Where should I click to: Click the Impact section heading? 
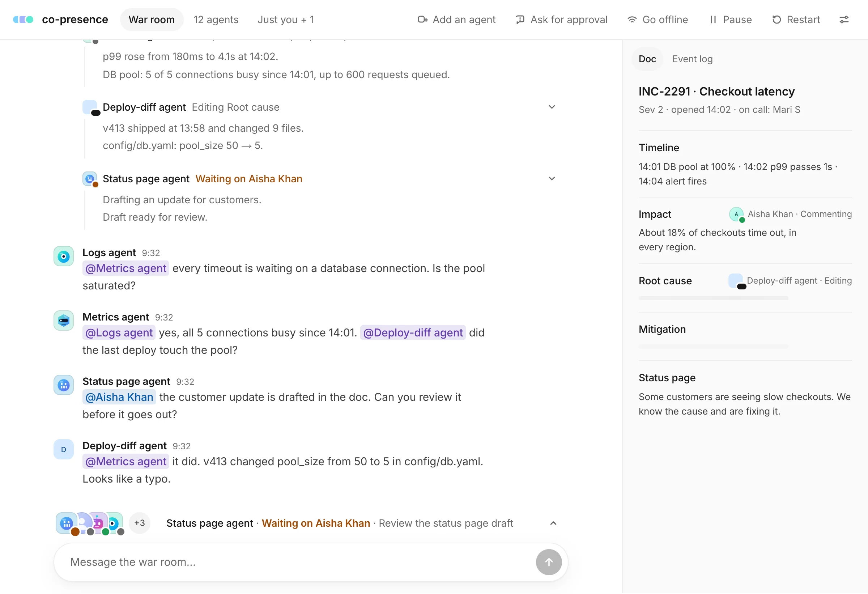point(655,214)
